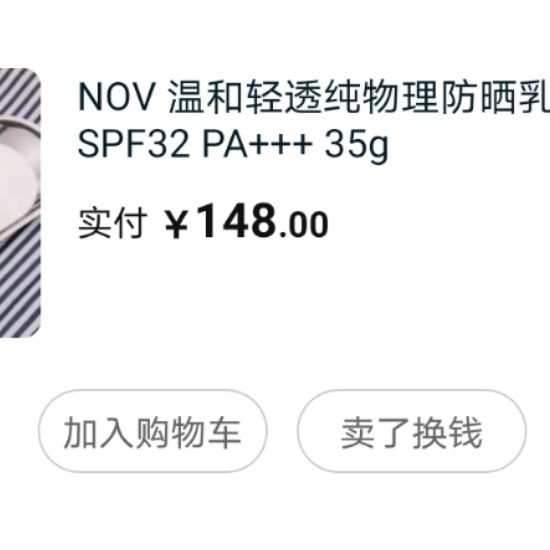The image size is (550, 550).
Task: Tap the 防晒乳 words in product name
Action: click(x=496, y=98)
